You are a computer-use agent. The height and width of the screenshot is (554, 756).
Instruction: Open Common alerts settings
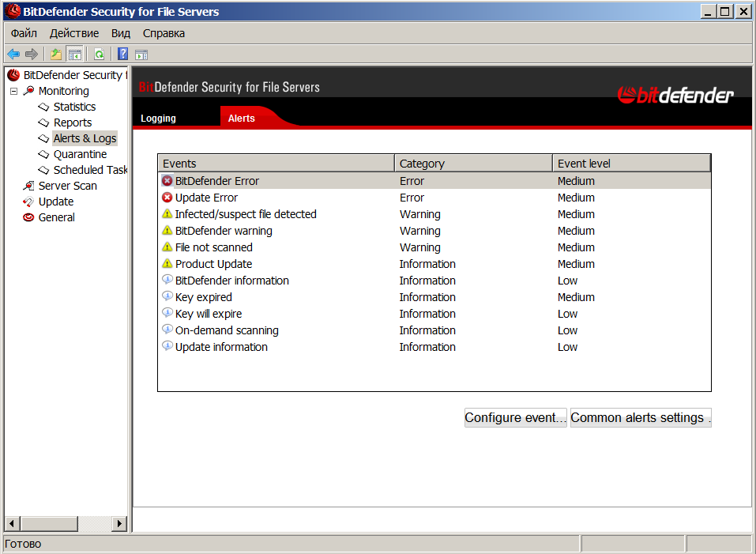pyautogui.click(x=641, y=418)
